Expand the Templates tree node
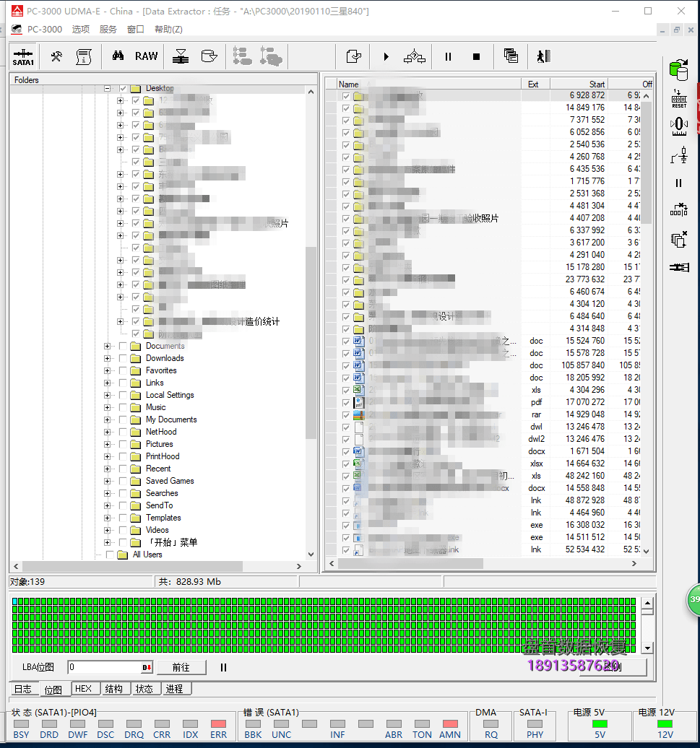This screenshot has height=748, width=700. [x=108, y=518]
